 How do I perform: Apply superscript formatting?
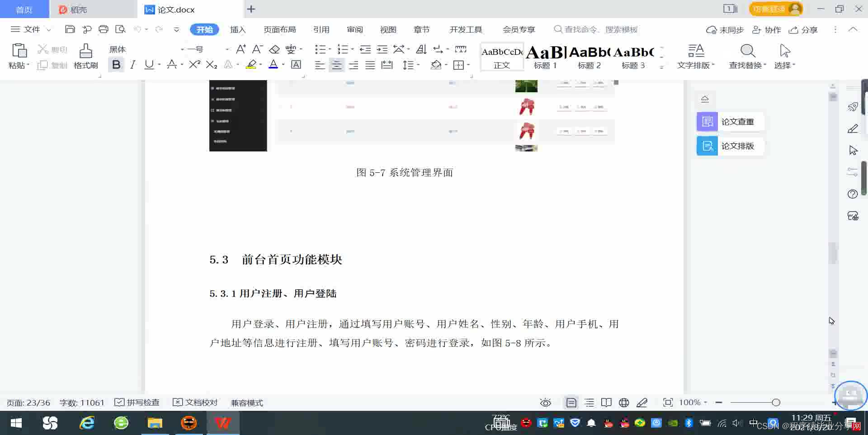pos(194,65)
